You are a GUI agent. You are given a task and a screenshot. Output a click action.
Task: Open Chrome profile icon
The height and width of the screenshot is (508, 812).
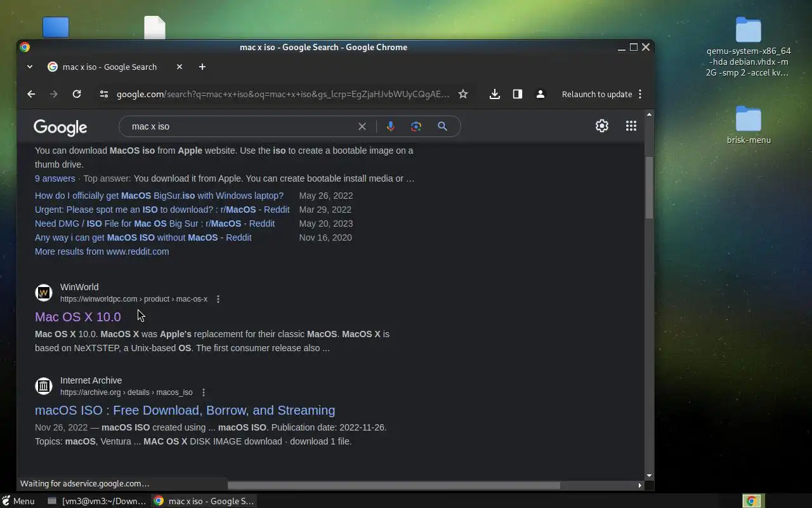540,94
